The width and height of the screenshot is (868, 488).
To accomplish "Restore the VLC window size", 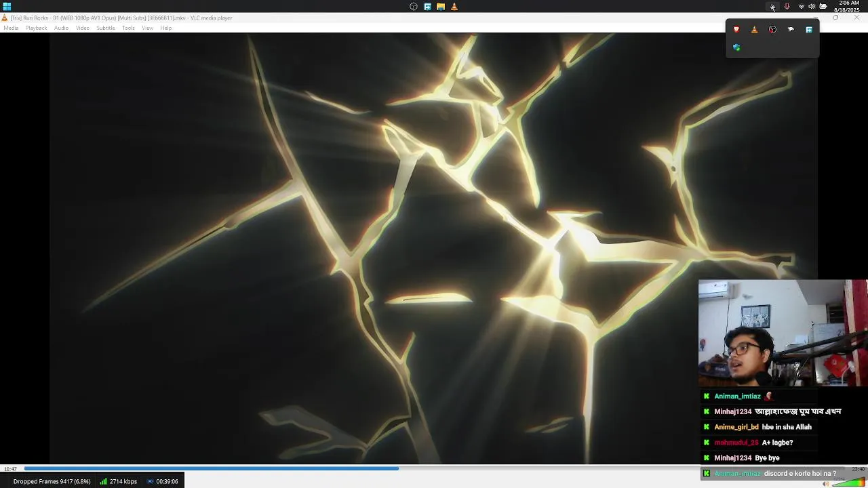I will point(835,18).
